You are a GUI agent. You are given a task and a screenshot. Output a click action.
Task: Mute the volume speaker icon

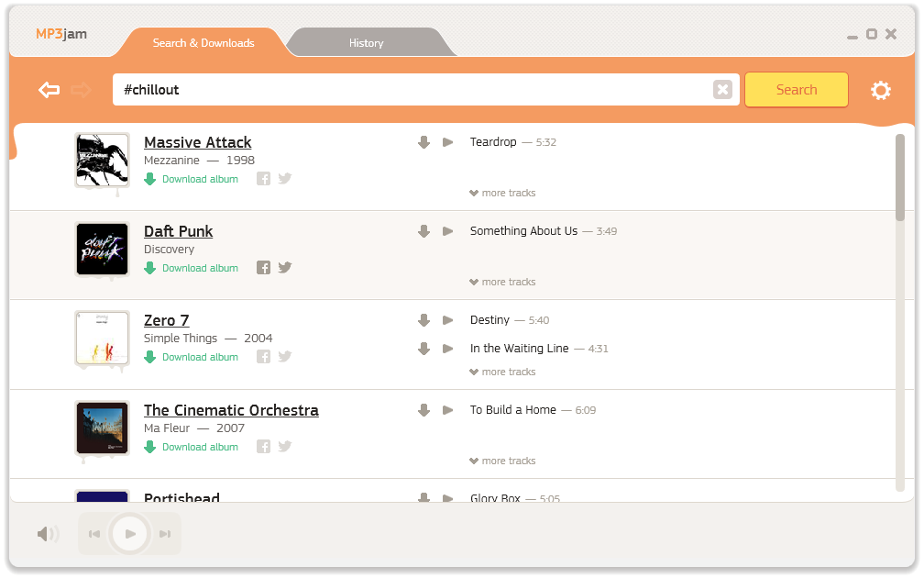48,534
